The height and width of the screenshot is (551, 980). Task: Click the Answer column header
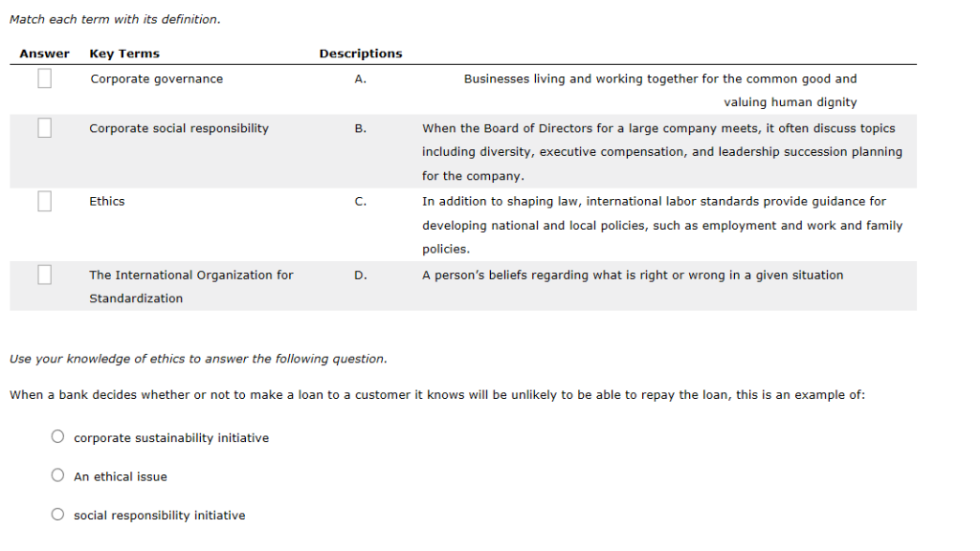tap(43, 54)
